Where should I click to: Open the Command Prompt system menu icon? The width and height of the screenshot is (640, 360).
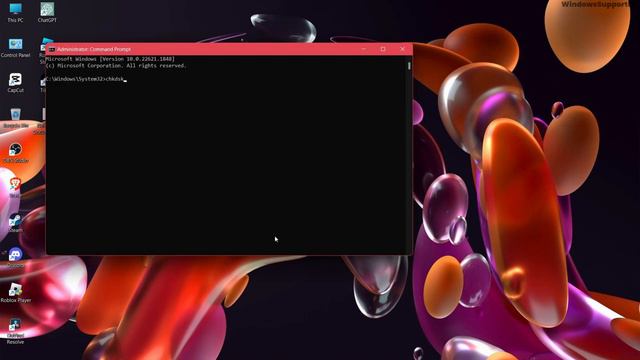click(52, 49)
